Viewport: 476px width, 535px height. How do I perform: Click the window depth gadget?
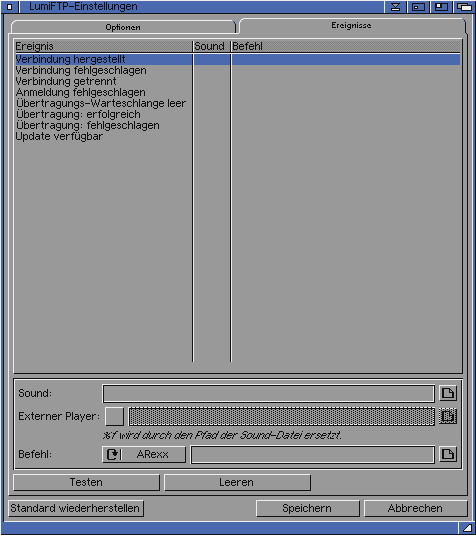click(464, 7)
